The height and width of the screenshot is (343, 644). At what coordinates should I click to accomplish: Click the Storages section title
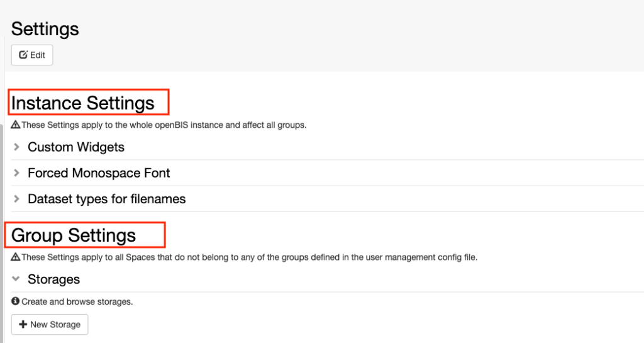[54, 279]
